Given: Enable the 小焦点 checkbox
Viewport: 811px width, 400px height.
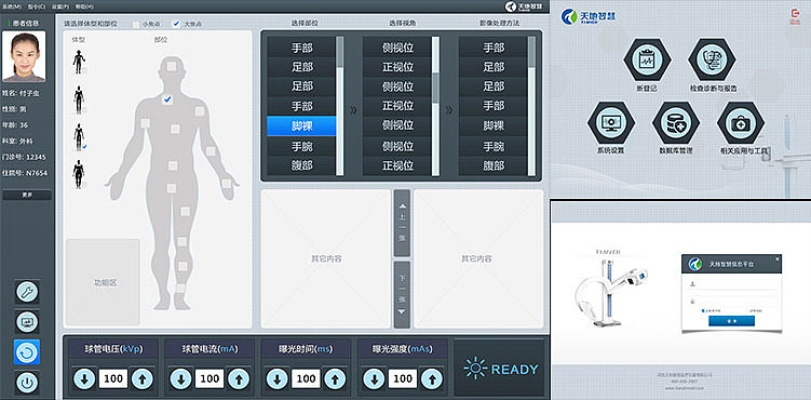Looking at the screenshot, I should 137,23.
